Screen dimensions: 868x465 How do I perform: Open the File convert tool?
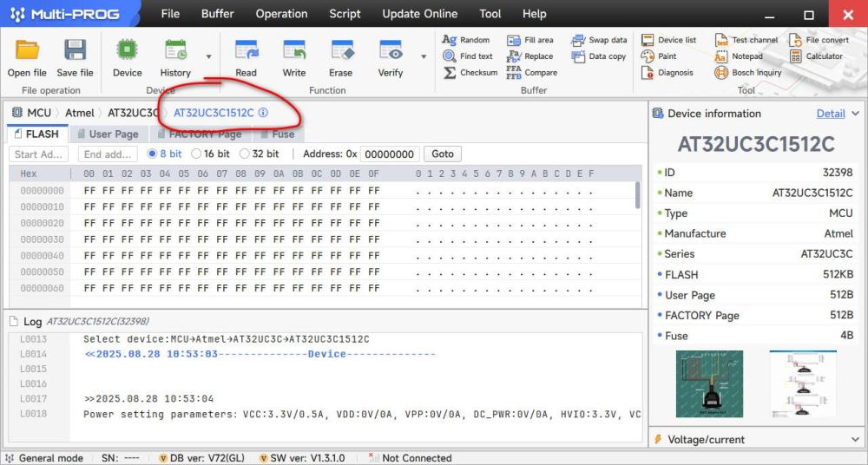[819, 40]
